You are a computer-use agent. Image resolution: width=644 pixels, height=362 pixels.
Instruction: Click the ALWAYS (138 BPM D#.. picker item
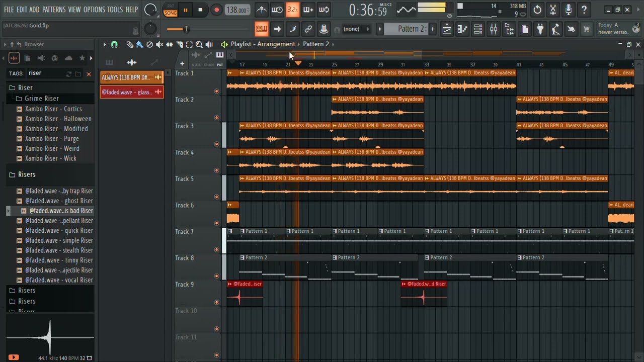coord(132,77)
